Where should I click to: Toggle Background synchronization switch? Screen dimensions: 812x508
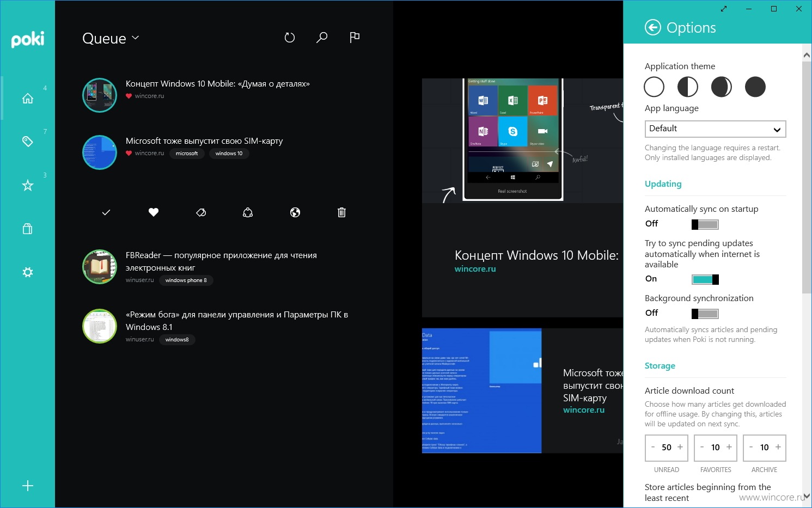705,314
